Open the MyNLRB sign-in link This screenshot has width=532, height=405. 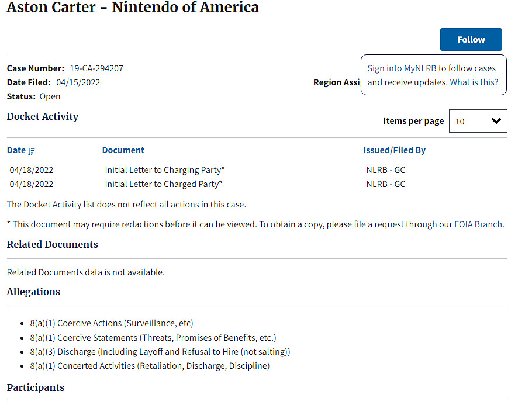pyautogui.click(x=420, y=68)
